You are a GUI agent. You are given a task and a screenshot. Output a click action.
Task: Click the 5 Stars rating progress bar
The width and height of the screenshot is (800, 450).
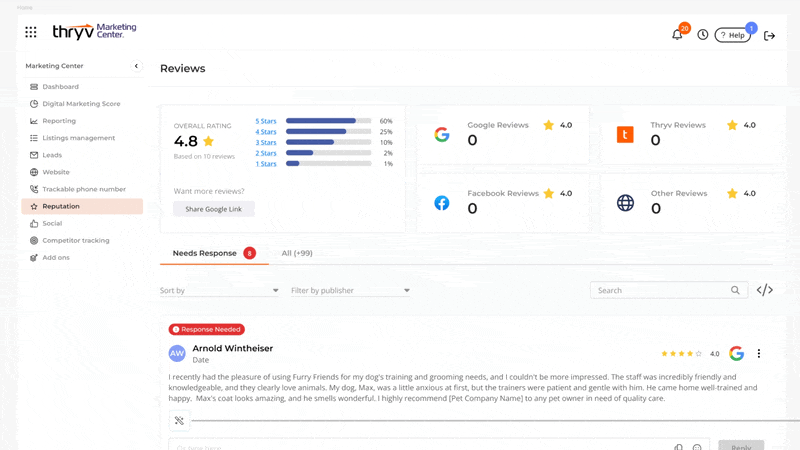pos(328,121)
